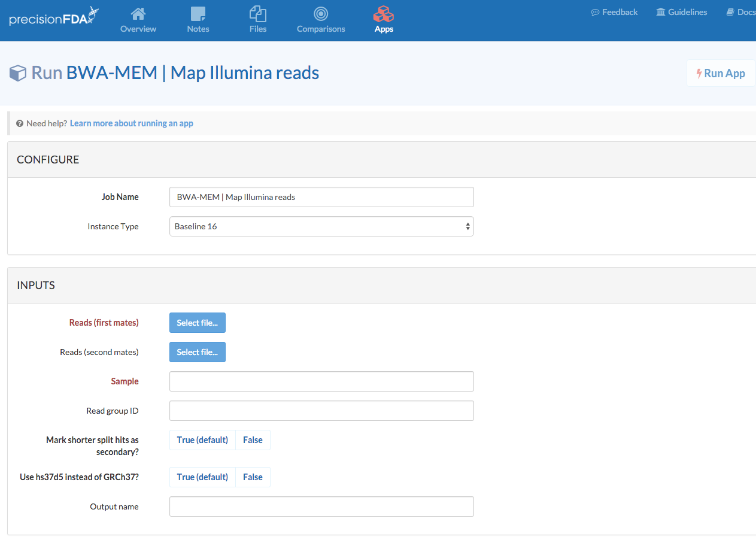Click the Docs book icon
Screen dimensions: 756x549
(x=730, y=12)
